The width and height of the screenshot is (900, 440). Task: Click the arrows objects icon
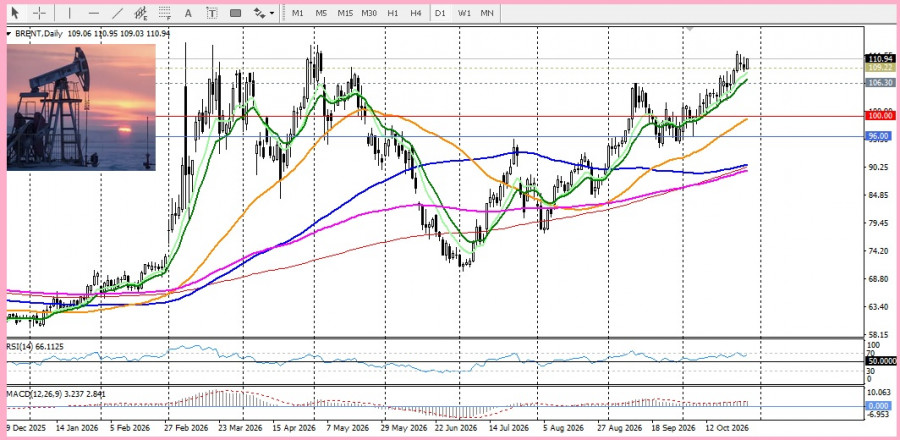point(259,13)
